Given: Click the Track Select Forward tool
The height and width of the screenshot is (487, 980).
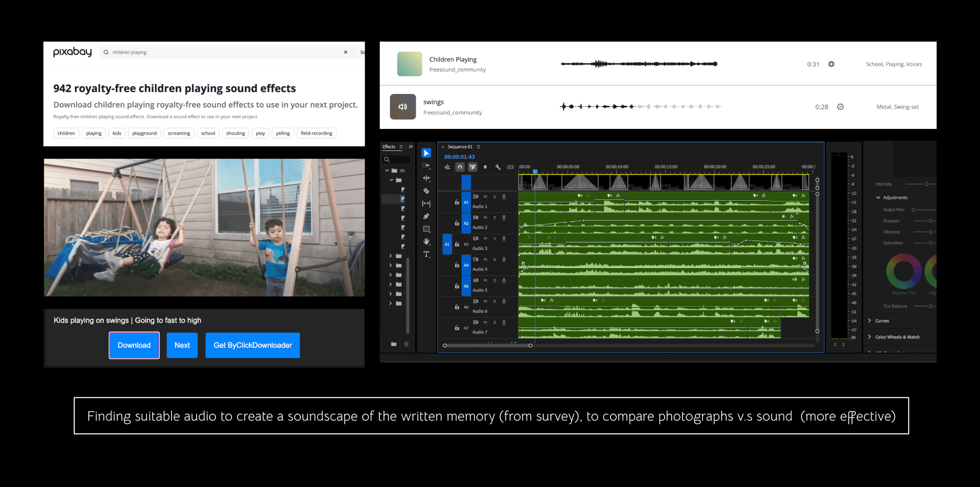Looking at the screenshot, I should coord(426,166).
